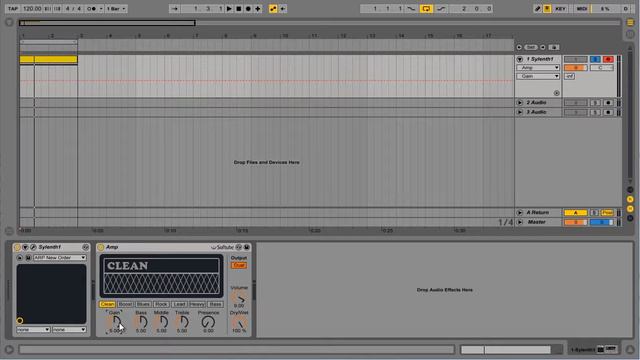Unfold the Master track
The height and width of the screenshot is (360, 640).
coord(520,222)
